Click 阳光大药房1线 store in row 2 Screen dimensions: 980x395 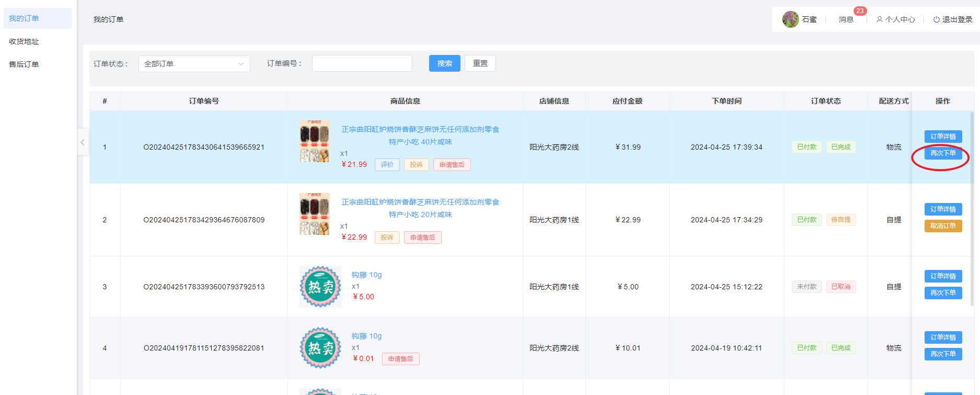[554, 220]
